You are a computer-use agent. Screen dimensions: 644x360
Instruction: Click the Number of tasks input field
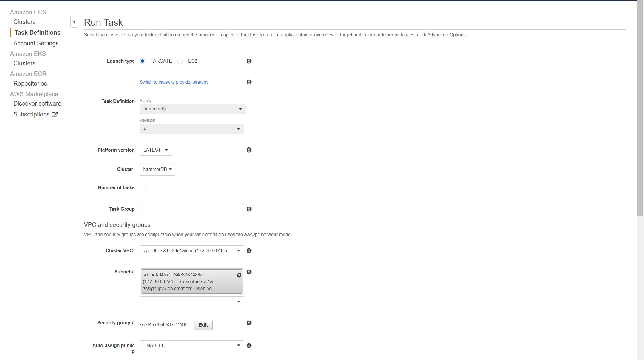[192, 188]
